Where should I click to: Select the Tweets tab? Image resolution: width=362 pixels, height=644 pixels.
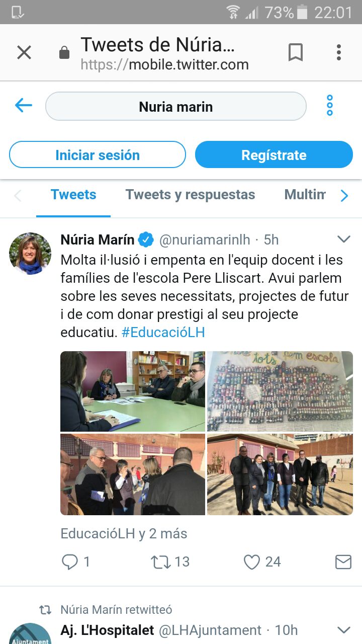tap(73, 195)
